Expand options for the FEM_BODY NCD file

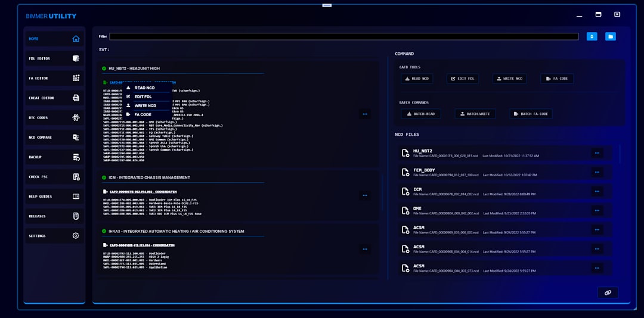(596, 172)
